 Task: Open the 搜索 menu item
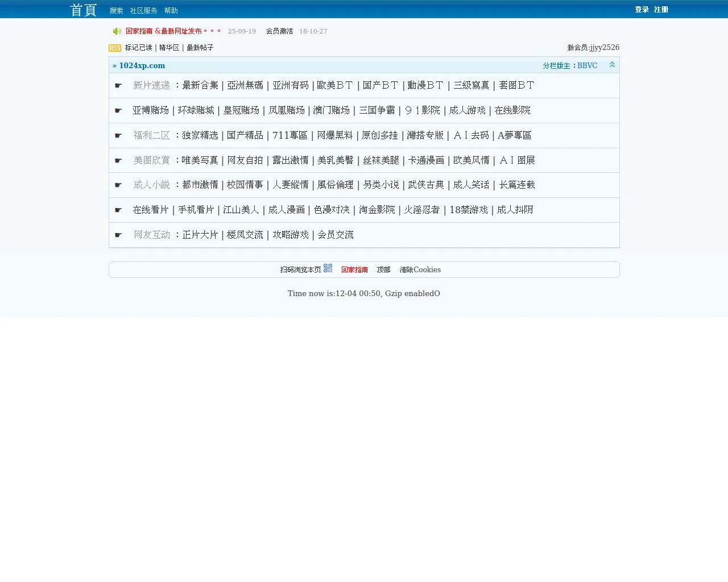(116, 10)
